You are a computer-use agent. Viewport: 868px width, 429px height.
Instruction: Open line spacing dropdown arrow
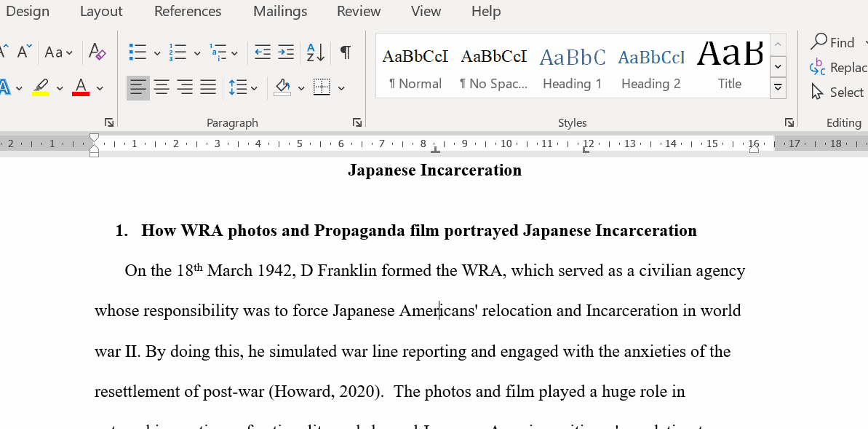(x=254, y=87)
